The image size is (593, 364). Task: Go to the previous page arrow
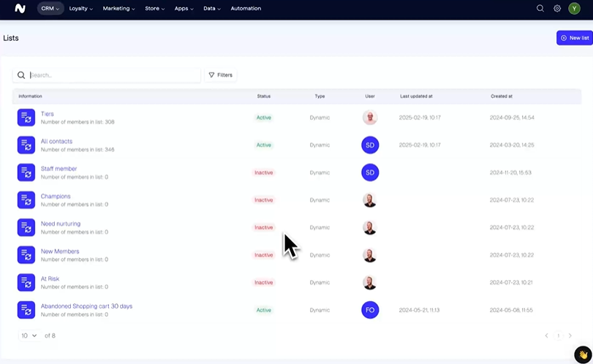pyautogui.click(x=546, y=335)
